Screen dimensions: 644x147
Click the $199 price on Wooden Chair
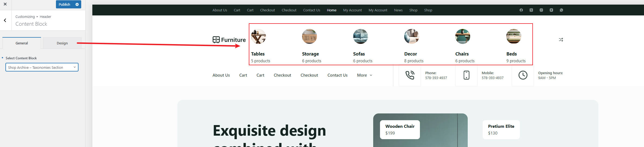[390, 133]
